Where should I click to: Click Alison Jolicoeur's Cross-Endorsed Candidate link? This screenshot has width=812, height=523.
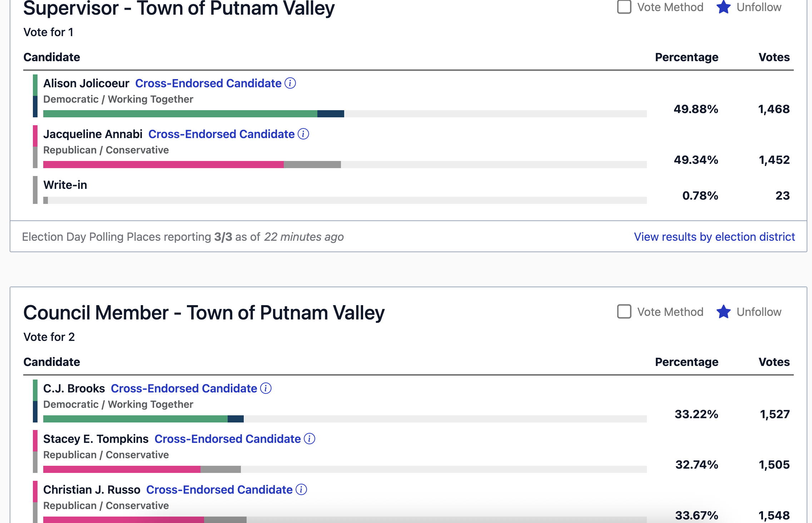(208, 83)
